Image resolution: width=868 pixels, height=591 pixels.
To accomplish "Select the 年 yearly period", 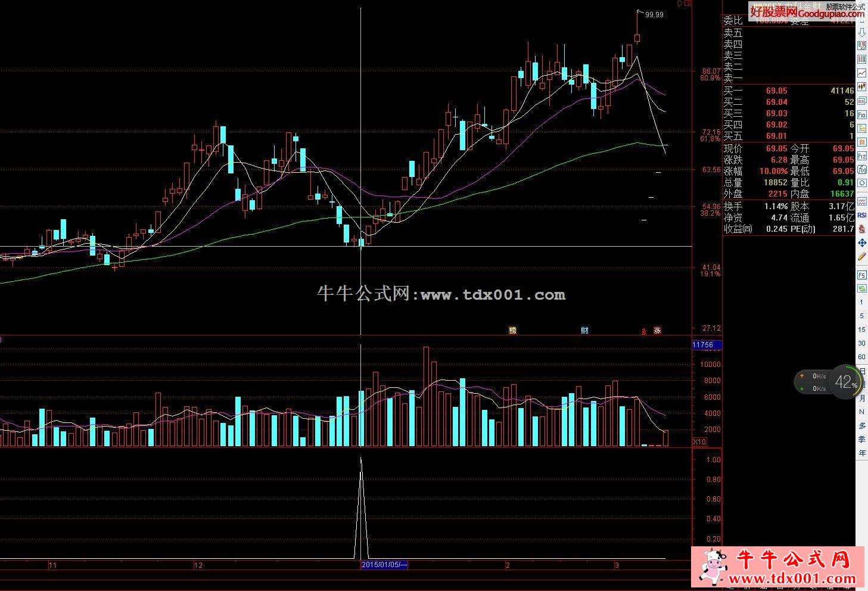I will [x=862, y=453].
